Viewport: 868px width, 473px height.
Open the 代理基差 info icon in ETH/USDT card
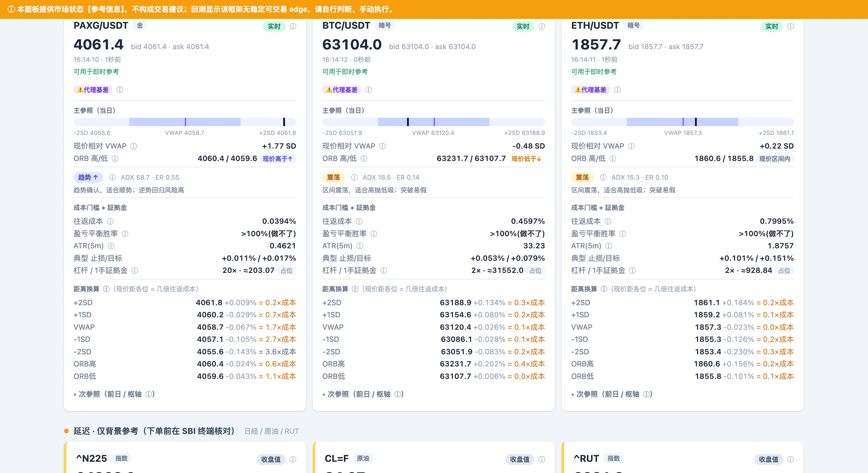click(617, 90)
